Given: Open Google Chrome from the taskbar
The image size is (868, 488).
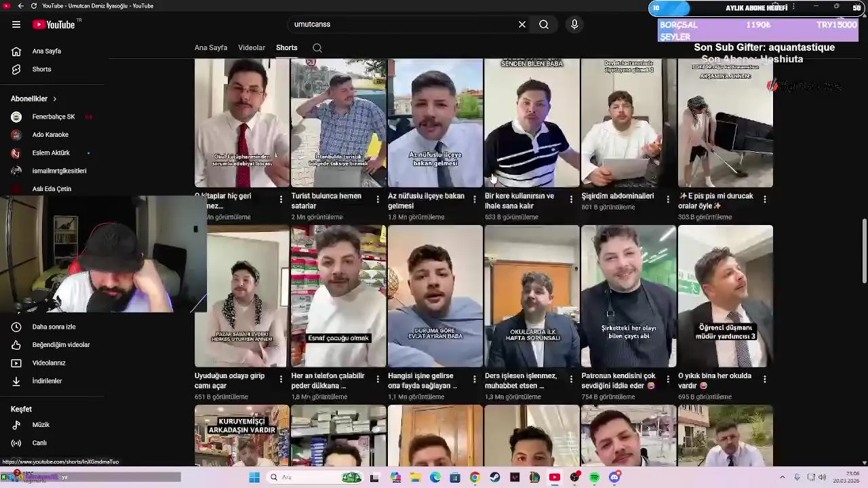Looking at the screenshot, I should 475,477.
